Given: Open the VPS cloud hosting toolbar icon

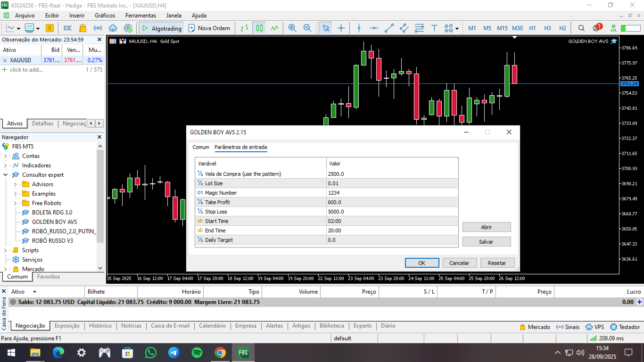Looking at the screenshot, I should pos(113,28).
